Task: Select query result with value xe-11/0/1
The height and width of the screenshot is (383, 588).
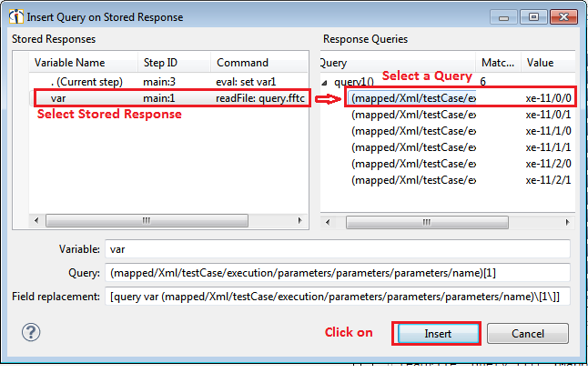Action: click(414, 114)
